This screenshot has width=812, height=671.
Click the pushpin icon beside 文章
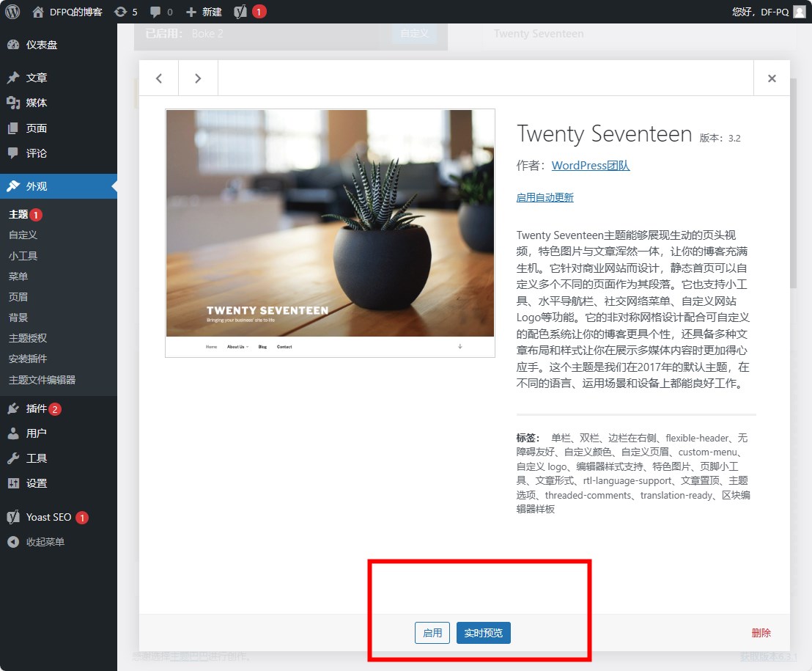[x=13, y=78]
